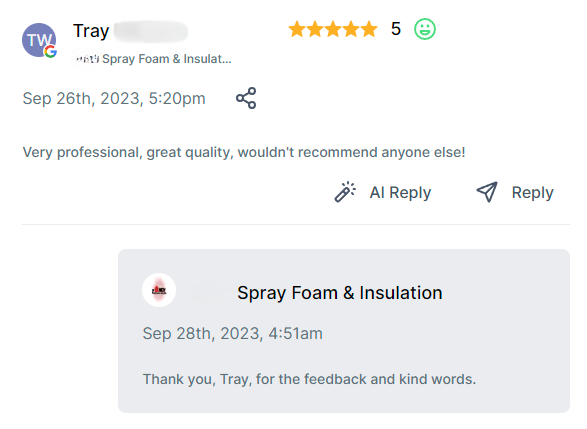This screenshot has width=587, height=429.
Task: Click the small business logo under reviewer name
Action: pyautogui.click(x=86, y=59)
